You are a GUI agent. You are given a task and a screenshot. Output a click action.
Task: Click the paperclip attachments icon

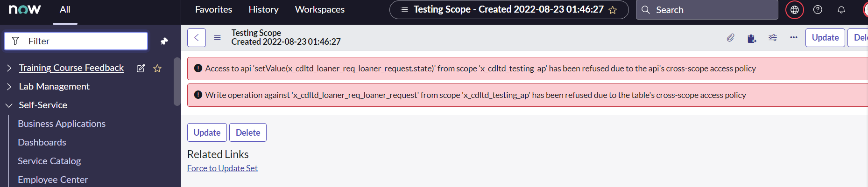tap(730, 38)
